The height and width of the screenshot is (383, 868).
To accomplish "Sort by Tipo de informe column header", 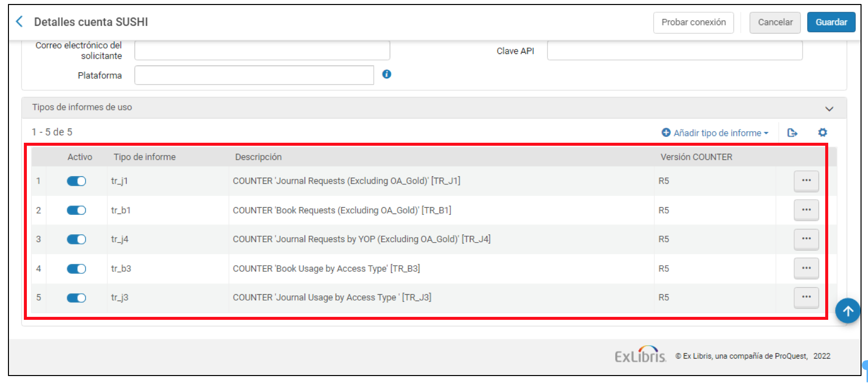I will pyautogui.click(x=144, y=157).
